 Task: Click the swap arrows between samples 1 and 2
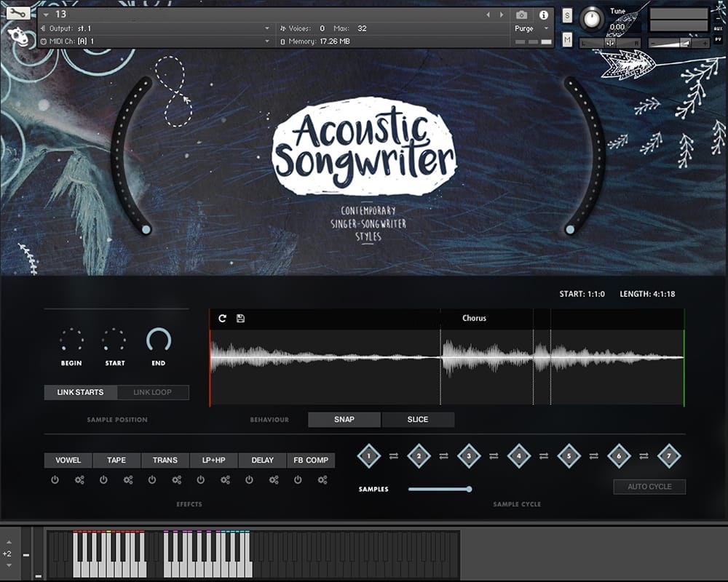pyautogui.click(x=394, y=456)
